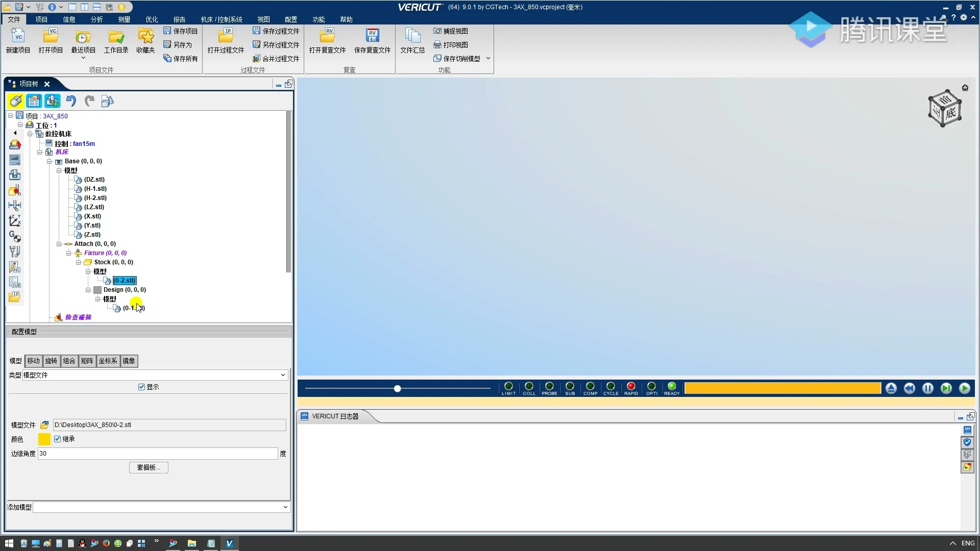Click the yellow model color swatch

(x=44, y=439)
